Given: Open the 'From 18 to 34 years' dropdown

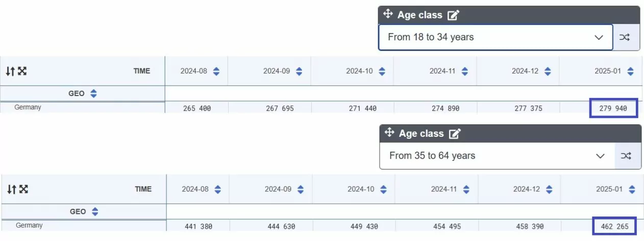Looking at the screenshot, I should coord(495,37).
